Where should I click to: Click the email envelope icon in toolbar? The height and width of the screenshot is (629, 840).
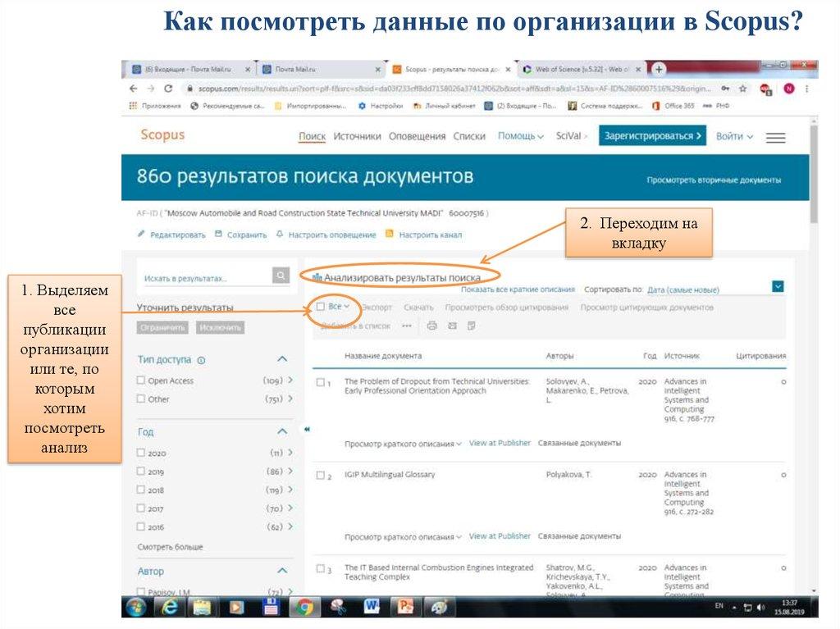tap(452, 326)
